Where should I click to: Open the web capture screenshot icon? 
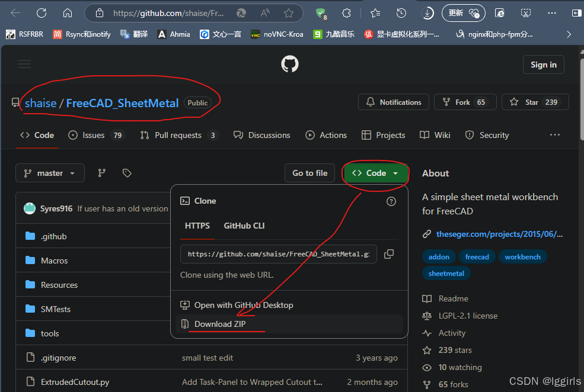pyautogui.click(x=525, y=14)
